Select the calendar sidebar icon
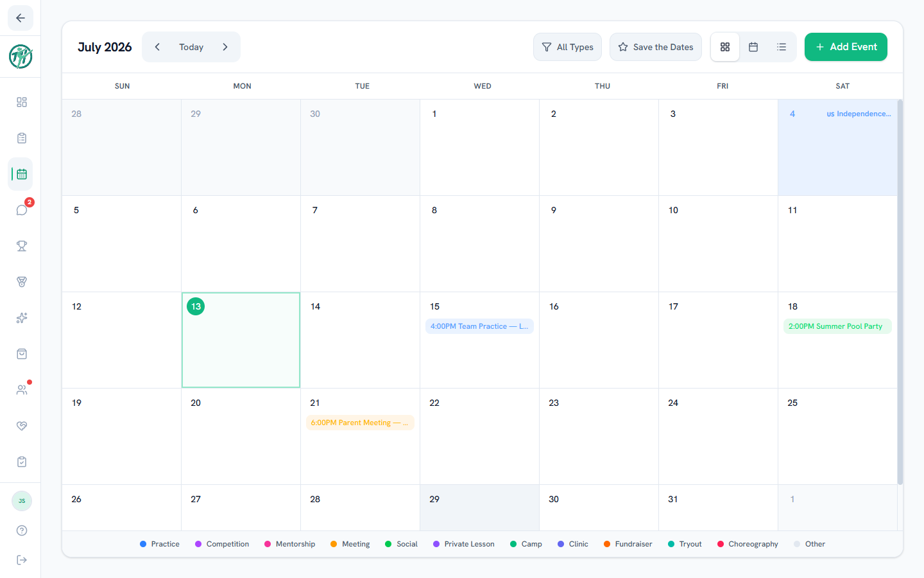 coord(22,174)
